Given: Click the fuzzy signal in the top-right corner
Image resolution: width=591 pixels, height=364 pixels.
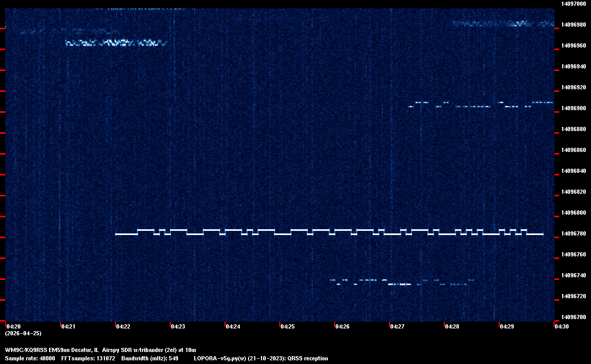Looking at the screenshot, I should [x=501, y=24].
